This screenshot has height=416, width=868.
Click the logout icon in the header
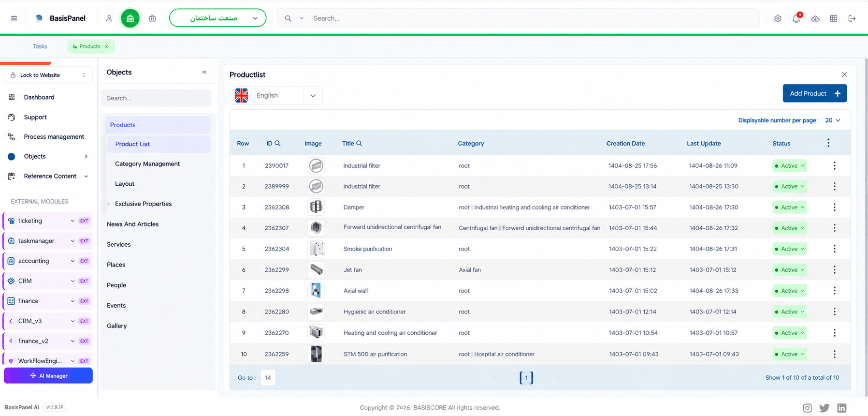click(852, 18)
